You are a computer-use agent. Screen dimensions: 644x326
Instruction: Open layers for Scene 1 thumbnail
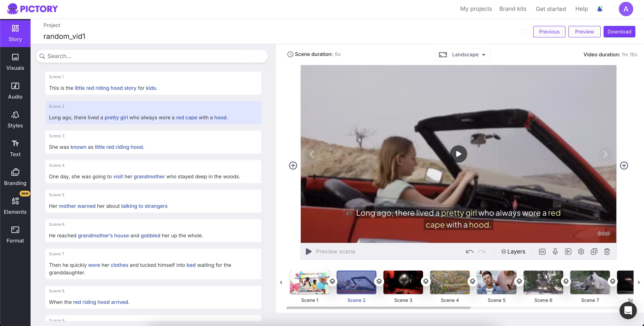point(332,281)
